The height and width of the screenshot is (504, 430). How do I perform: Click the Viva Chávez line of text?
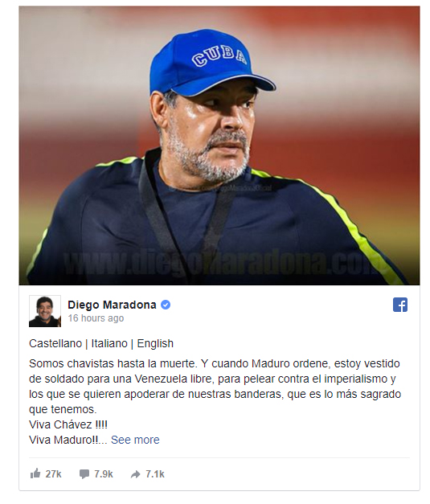(68, 424)
